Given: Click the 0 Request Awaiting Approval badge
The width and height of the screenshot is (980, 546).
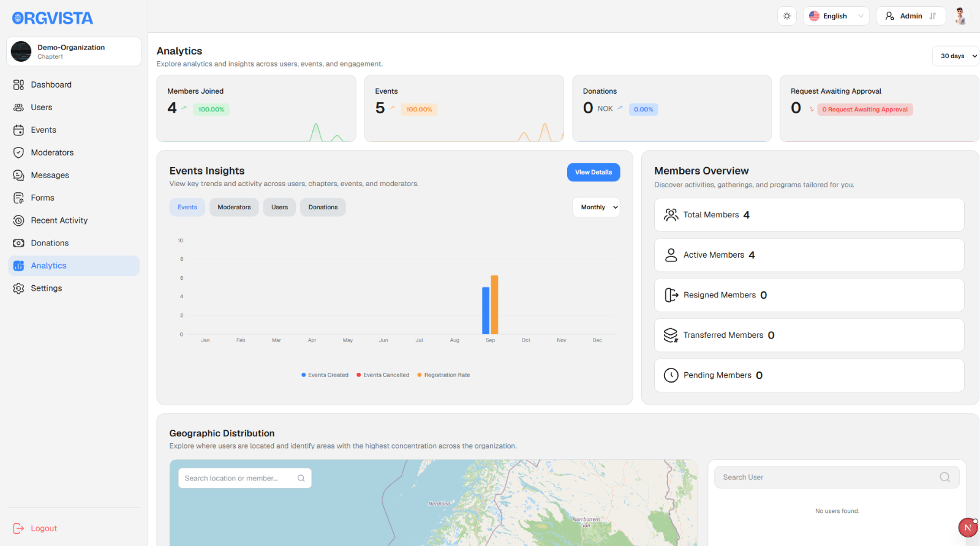Looking at the screenshot, I should coord(865,110).
